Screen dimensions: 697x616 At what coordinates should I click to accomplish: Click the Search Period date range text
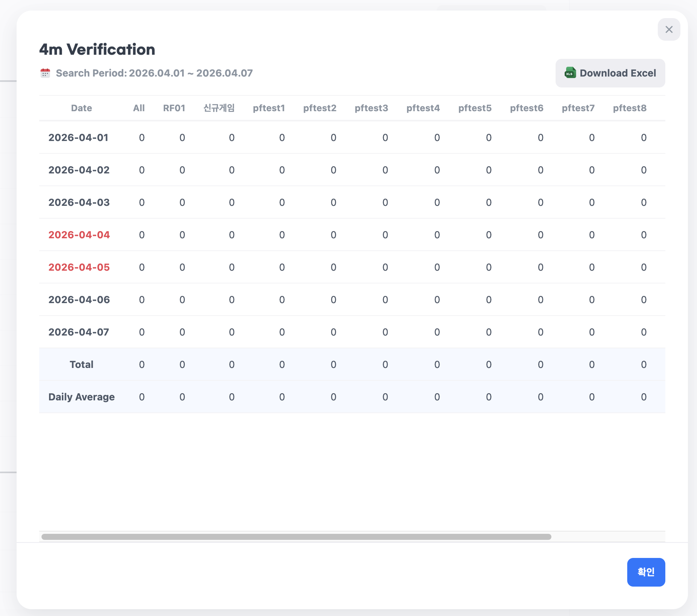coord(154,73)
